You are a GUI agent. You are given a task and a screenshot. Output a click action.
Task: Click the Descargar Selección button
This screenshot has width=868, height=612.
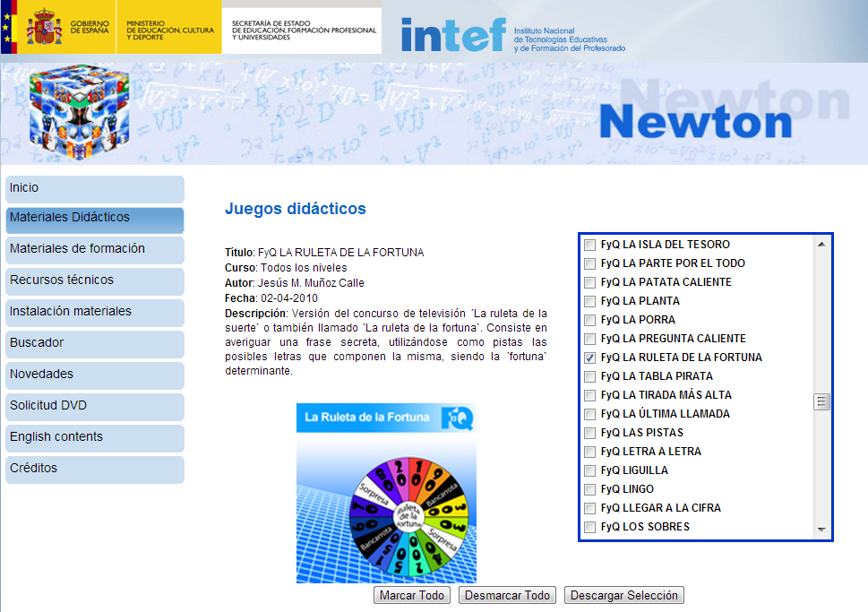click(623, 595)
